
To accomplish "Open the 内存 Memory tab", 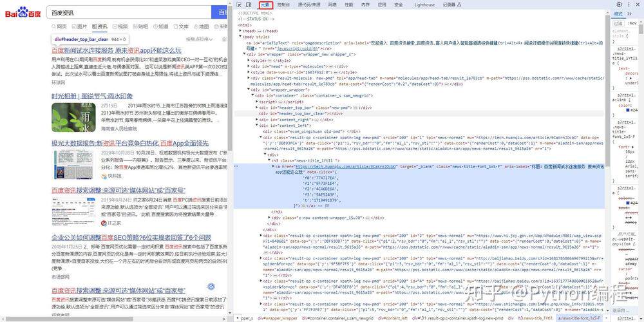I will tap(365, 5).
